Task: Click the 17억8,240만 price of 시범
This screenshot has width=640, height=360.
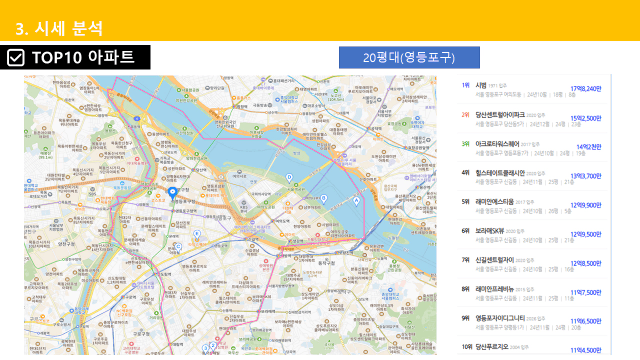Action: tap(586, 89)
